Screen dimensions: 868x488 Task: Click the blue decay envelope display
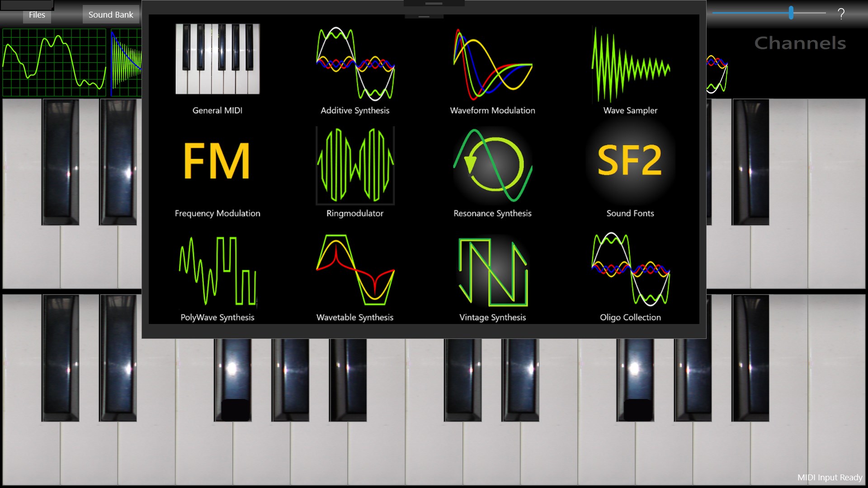pos(126,62)
